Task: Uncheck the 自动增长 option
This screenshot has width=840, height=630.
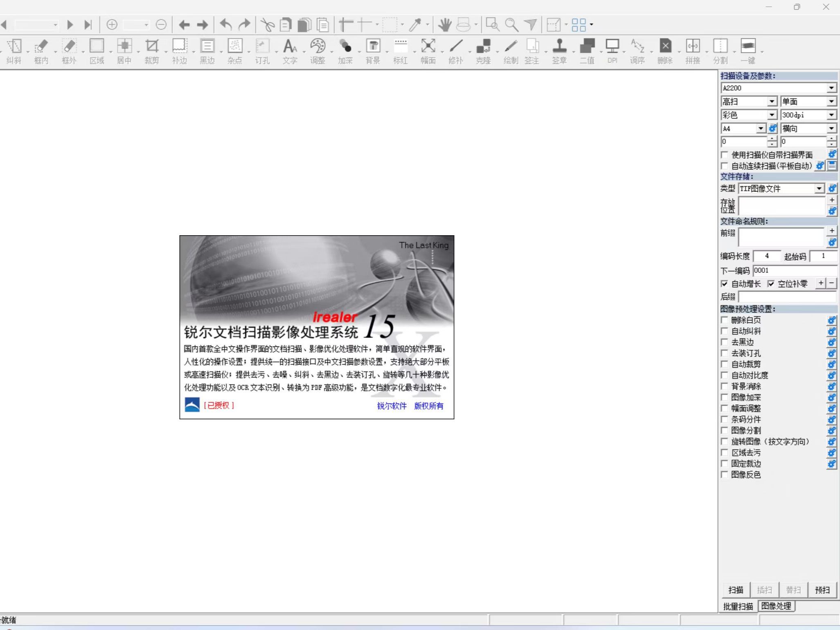Action: pos(725,283)
